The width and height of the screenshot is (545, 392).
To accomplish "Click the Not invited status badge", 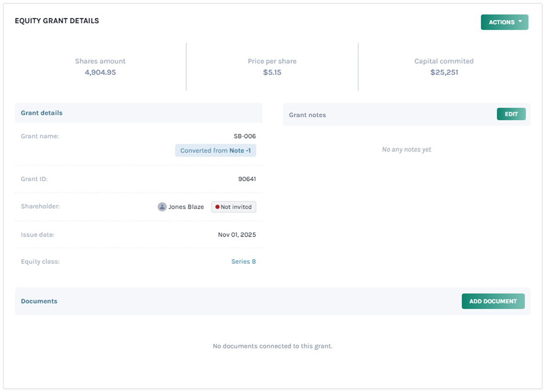I will pos(233,207).
